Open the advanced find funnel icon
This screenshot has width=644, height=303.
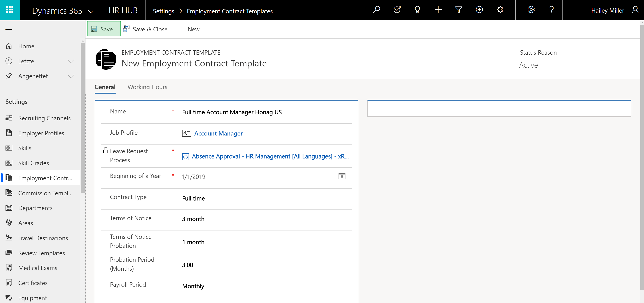pyautogui.click(x=459, y=10)
